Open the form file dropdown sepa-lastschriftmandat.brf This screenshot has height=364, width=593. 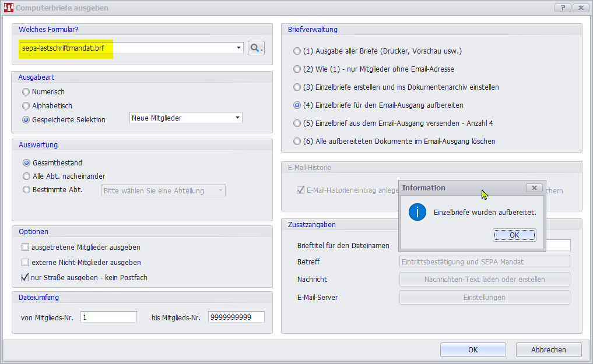pyautogui.click(x=239, y=48)
